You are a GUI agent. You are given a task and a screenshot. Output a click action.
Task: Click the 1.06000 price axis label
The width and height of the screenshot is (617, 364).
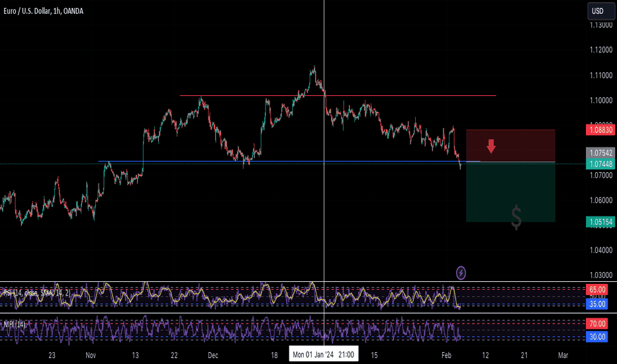pyautogui.click(x=601, y=200)
